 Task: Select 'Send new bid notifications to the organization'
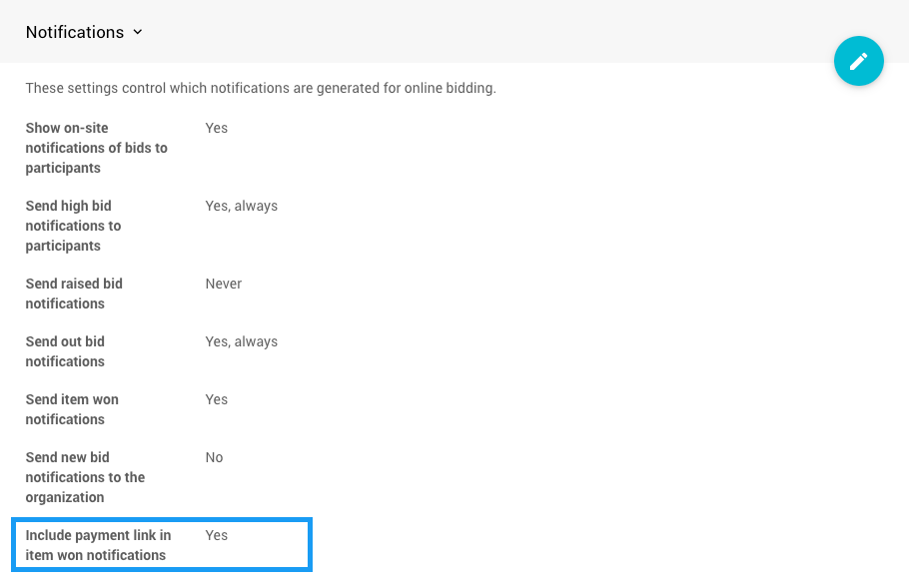click(85, 477)
